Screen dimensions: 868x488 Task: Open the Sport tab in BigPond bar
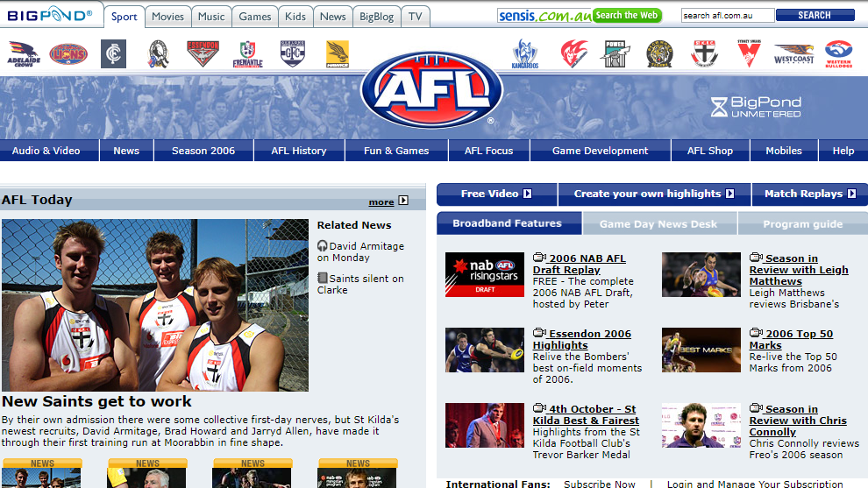tap(124, 17)
